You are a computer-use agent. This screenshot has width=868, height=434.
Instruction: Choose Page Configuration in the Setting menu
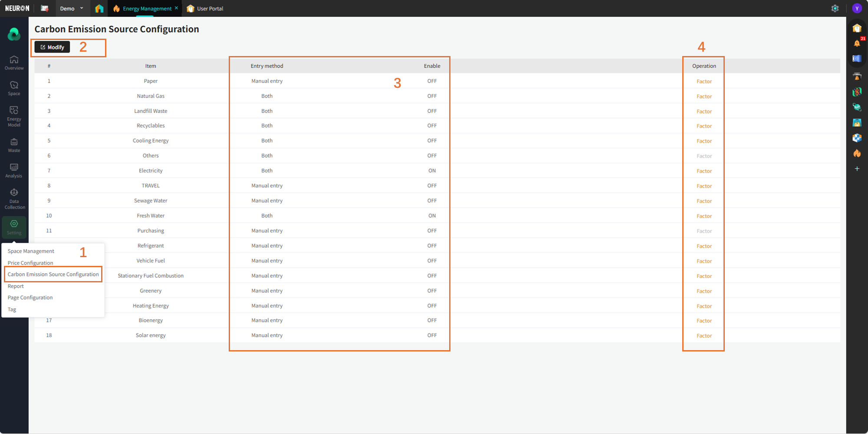coord(30,298)
